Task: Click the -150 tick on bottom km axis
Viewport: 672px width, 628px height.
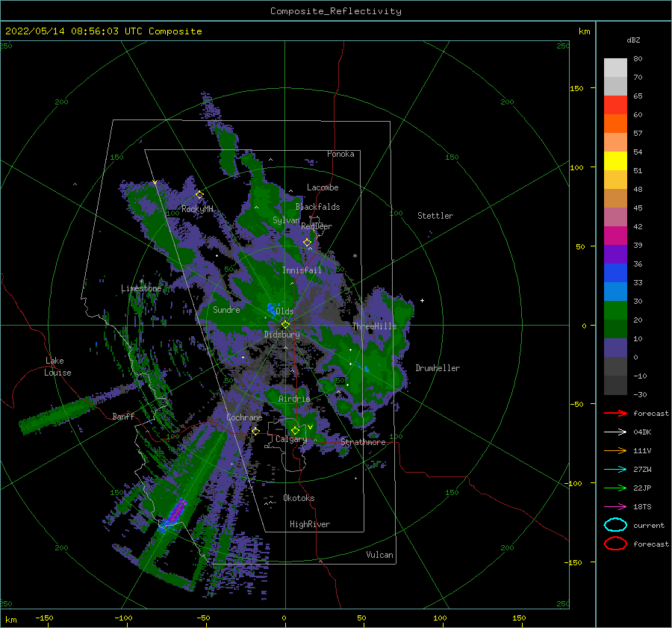Action: (44, 618)
